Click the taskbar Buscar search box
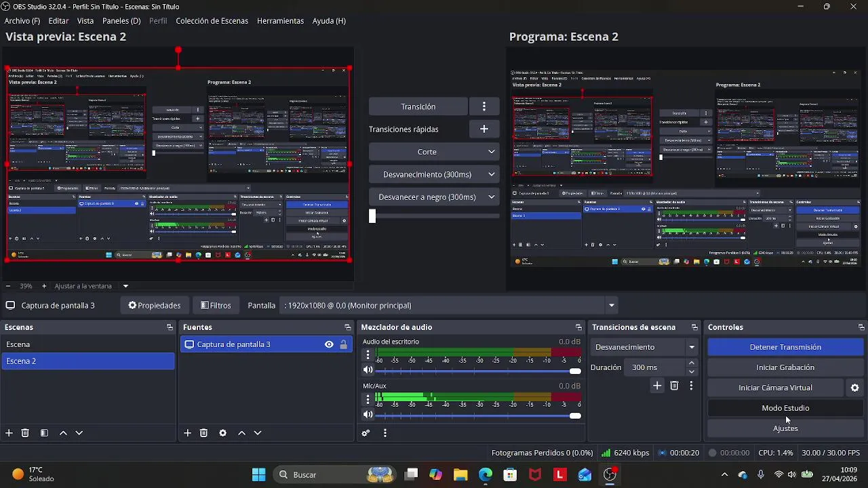Screen dimensions: 868x488 [336, 474]
